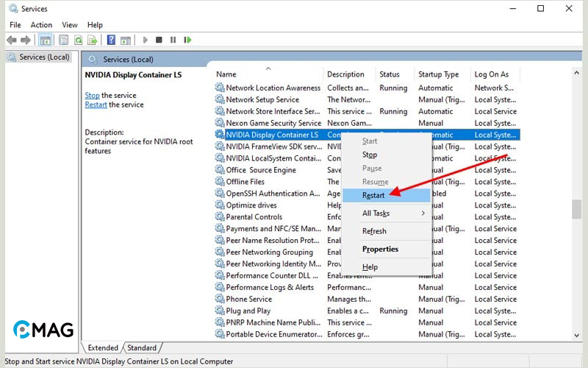588x368 pixels.
Task: Choose Properties in the context menu
Action: coord(387,249)
